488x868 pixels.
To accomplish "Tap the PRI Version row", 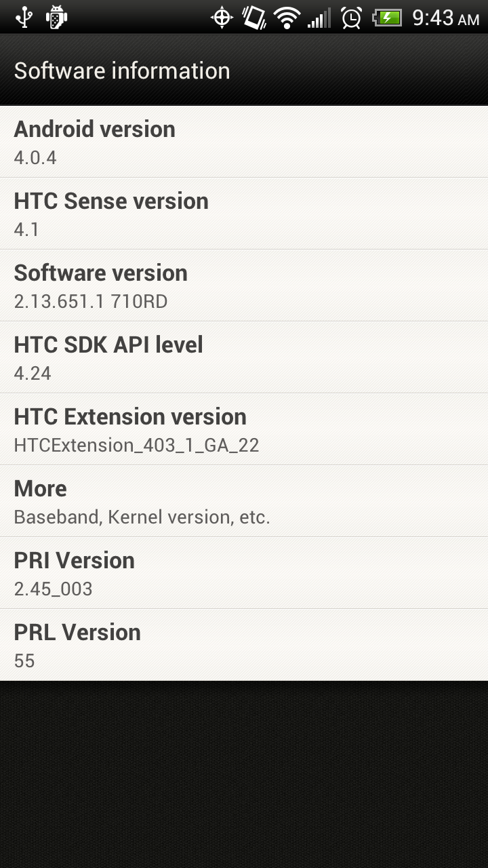I will coord(244,573).
